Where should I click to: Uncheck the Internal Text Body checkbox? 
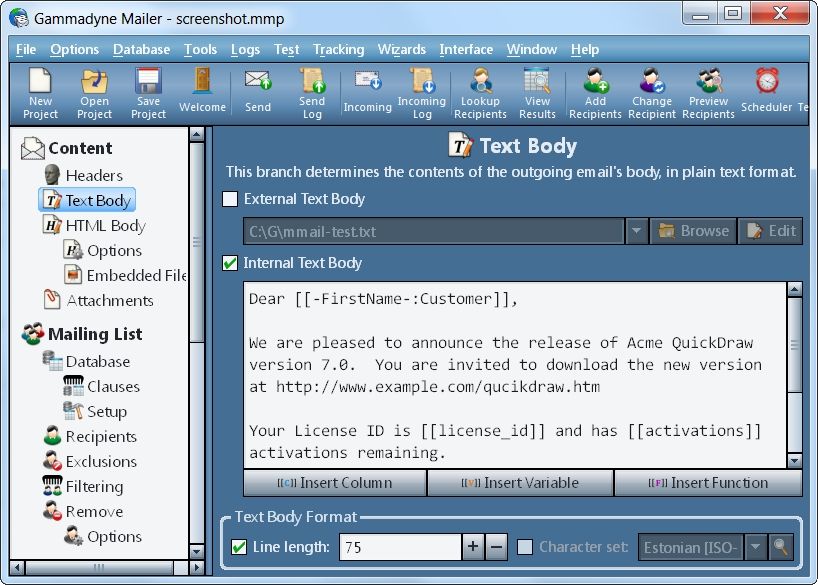coord(230,263)
